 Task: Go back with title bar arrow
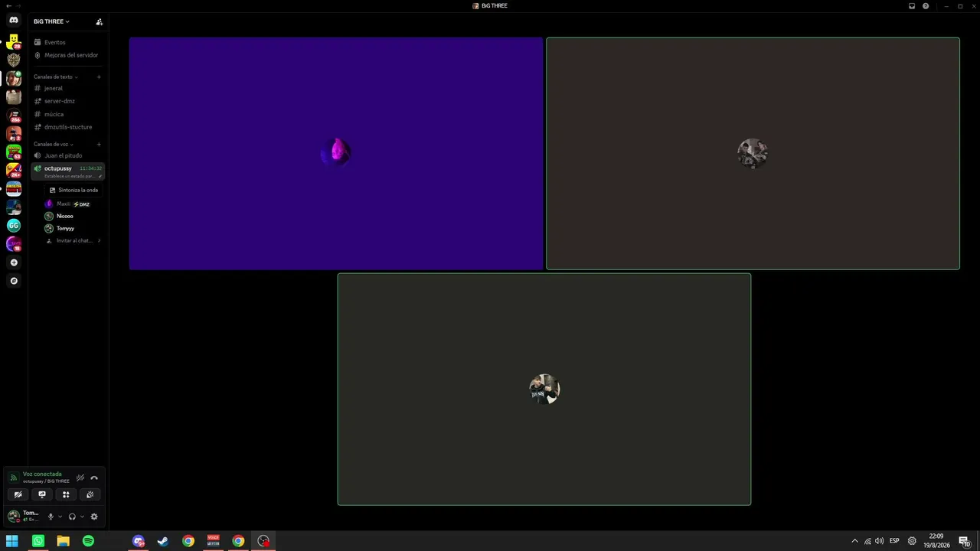point(8,6)
